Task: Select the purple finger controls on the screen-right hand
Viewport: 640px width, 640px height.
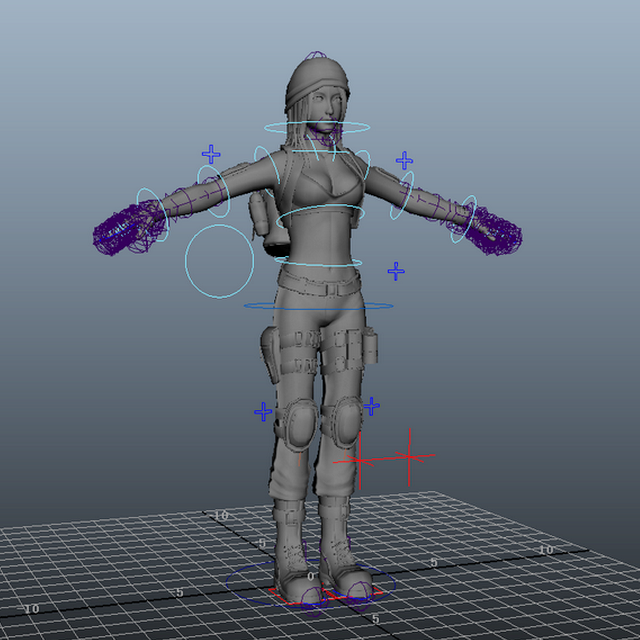Action: [x=495, y=231]
